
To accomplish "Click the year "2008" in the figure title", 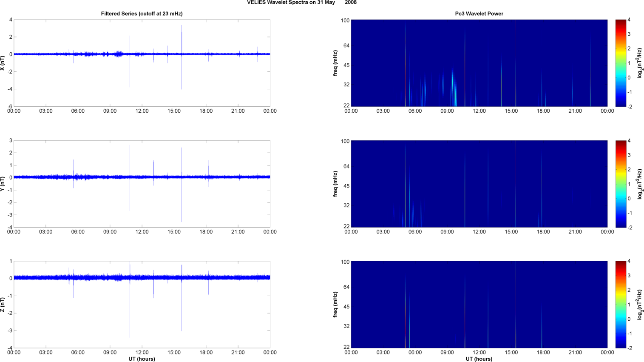I will point(351,3).
